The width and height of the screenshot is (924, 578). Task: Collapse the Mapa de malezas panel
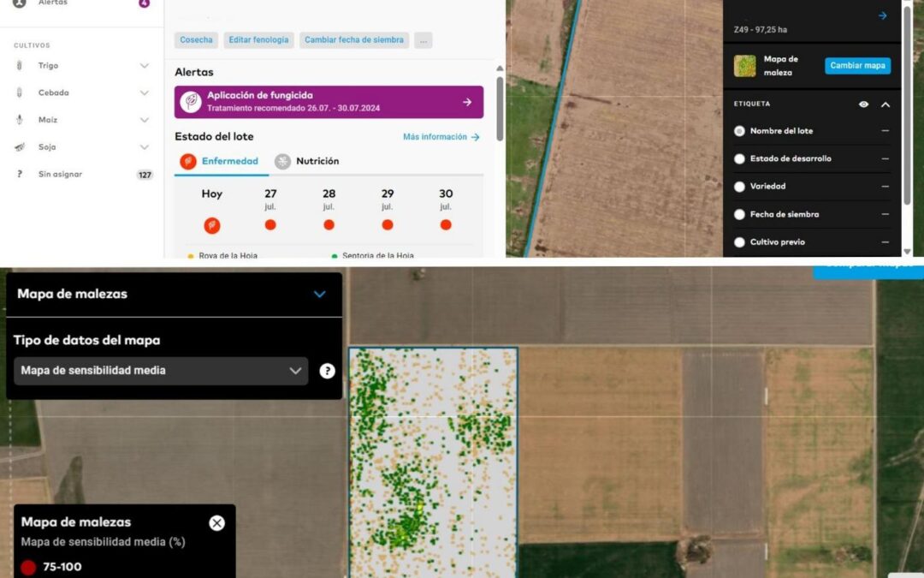pyautogui.click(x=319, y=294)
